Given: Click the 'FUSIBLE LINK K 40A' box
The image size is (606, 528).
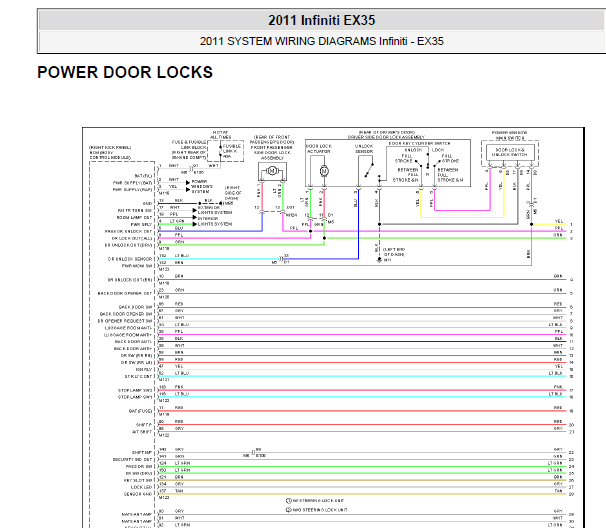Looking at the screenshot, I should (x=226, y=151).
